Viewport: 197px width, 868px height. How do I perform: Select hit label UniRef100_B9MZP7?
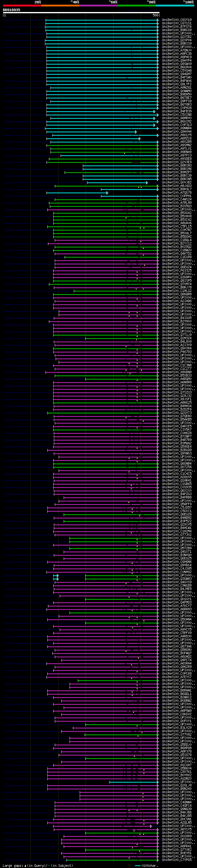[177, 172]
